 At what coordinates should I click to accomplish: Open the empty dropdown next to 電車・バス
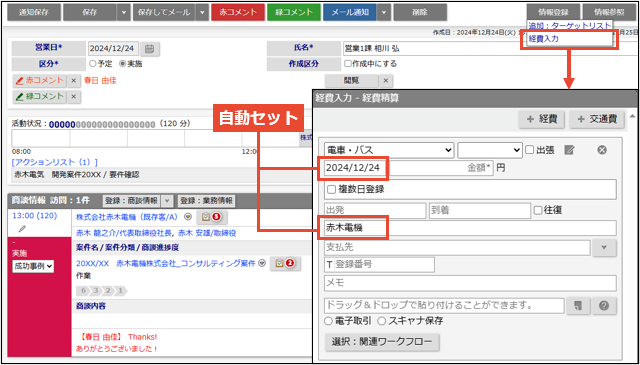[x=490, y=150]
